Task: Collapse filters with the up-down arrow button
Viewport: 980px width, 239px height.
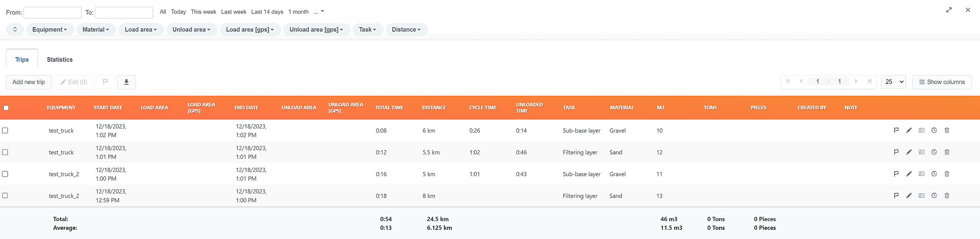Action: click(15, 29)
